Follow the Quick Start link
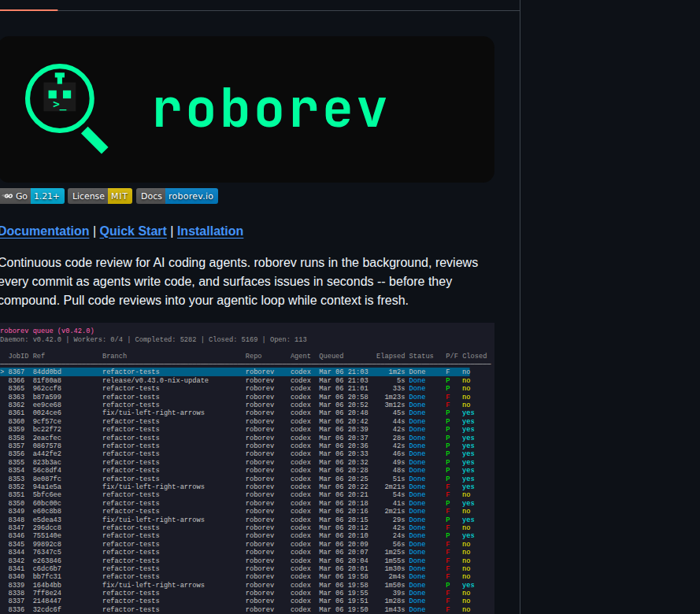The width and height of the screenshot is (700, 614). point(133,231)
